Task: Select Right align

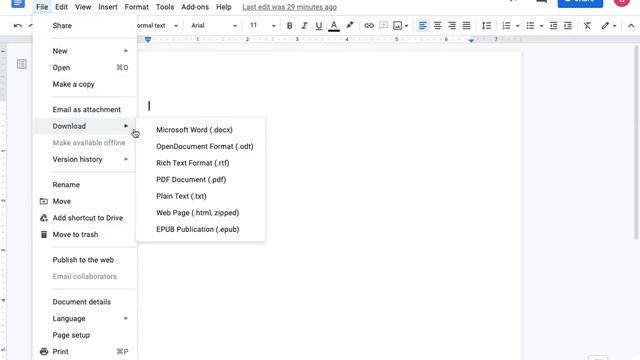Action: point(452,26)
